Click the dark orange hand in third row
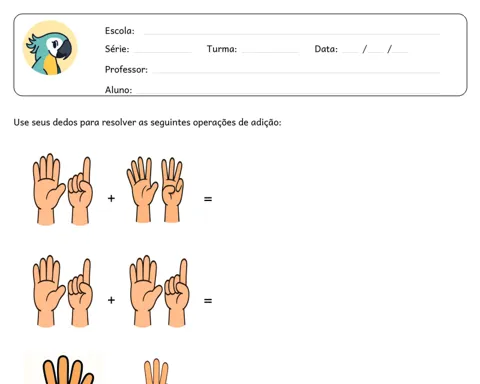The image size is (480, 384). 68,370
